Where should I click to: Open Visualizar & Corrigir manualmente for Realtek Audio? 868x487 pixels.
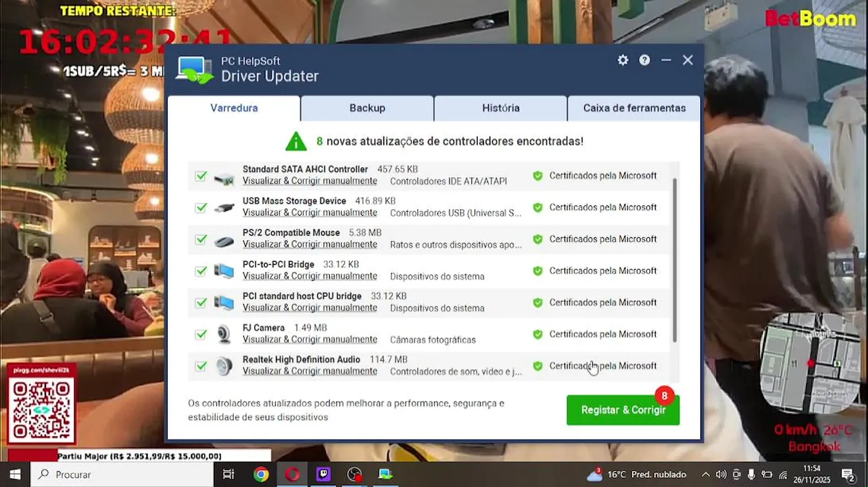click(310, 371)
